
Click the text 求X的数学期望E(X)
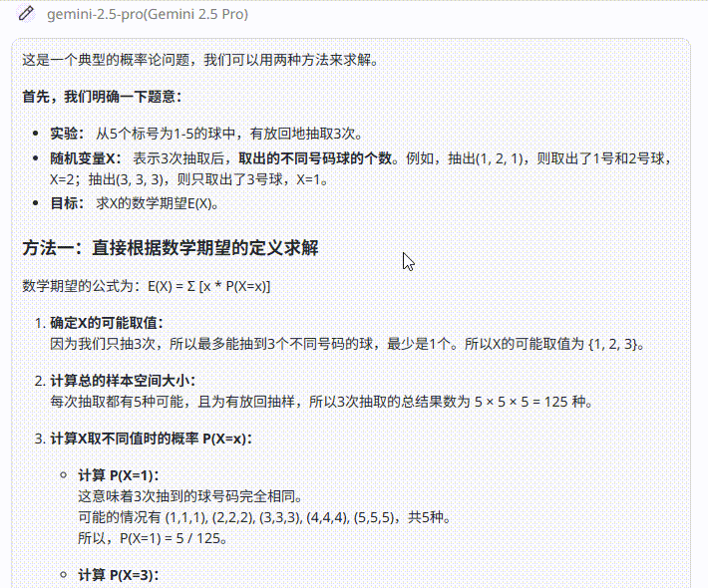158,203
